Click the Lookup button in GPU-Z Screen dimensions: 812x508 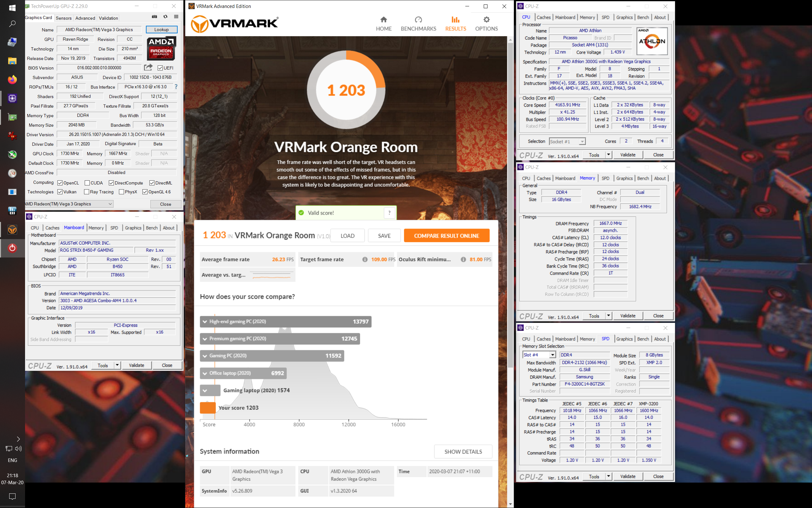click(161, 30)
